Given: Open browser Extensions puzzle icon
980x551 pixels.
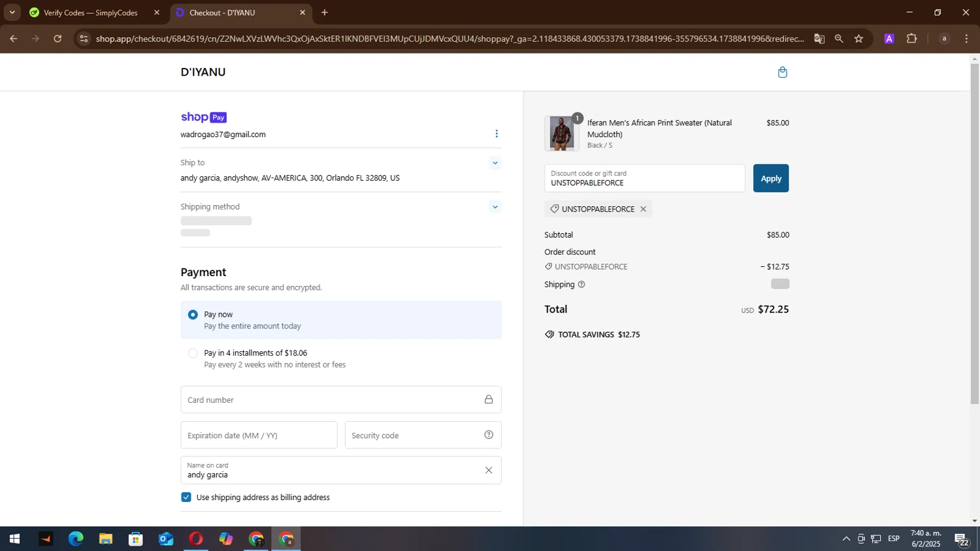Looking at the screenshot, I should [x=912, y=39].
